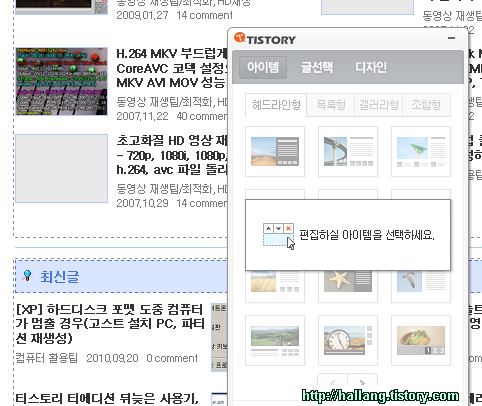Open category link above date 2007.10.29

coord(172,189)
